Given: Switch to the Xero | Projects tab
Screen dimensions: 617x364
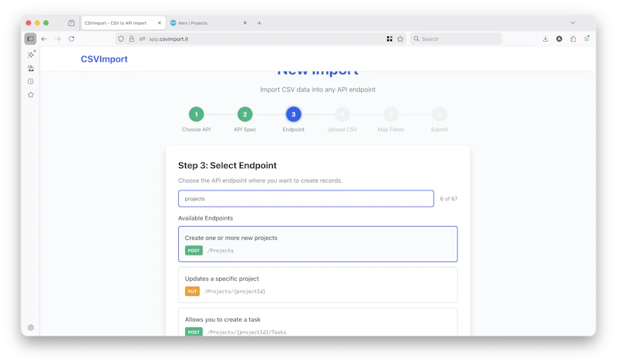Looking at the screenshot, I should [208, 23].
